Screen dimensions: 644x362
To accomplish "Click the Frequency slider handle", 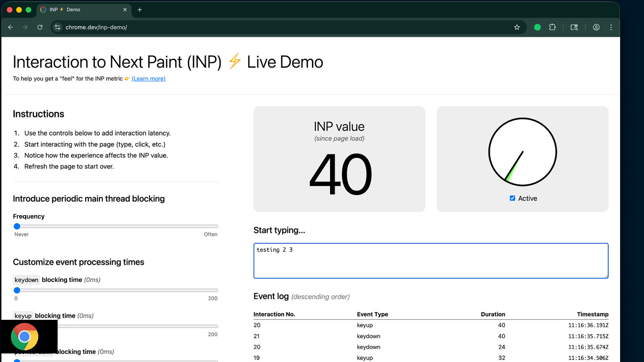I will coord(17,226).
